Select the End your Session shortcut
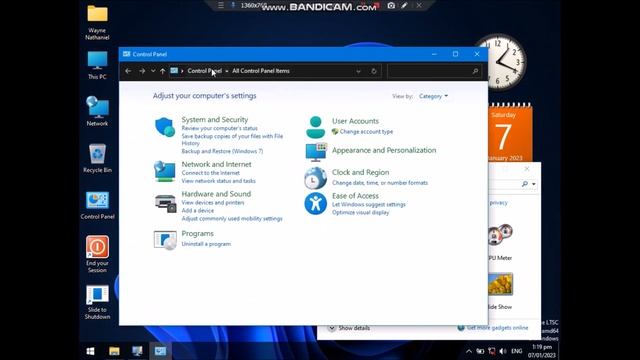This screenshot has width=640, height=360. [x=97, y=254]
